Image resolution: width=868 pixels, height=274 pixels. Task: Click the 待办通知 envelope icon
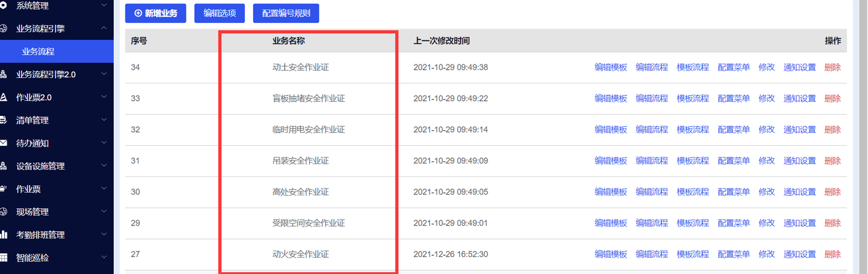click(3, 143)
